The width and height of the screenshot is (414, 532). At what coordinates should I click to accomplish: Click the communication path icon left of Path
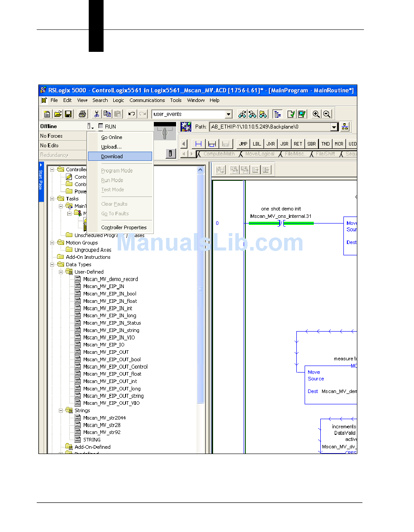pos(186,127)
